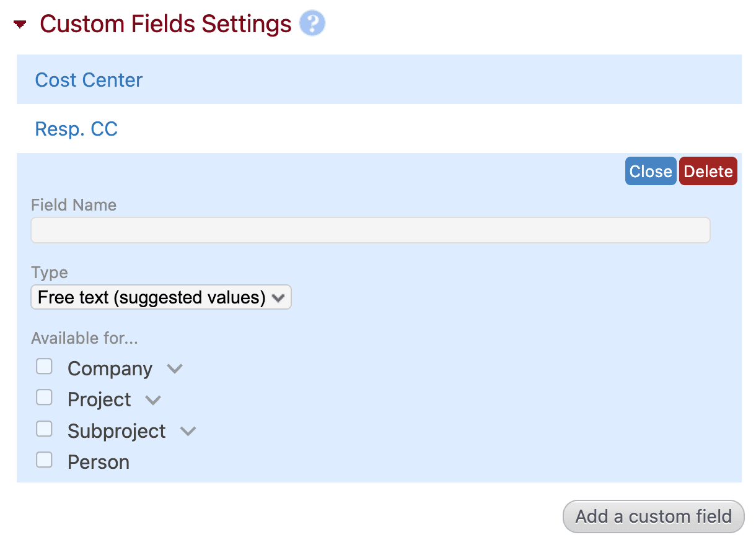
Task: Expand Subproject availability options
Action: [187, 430]
